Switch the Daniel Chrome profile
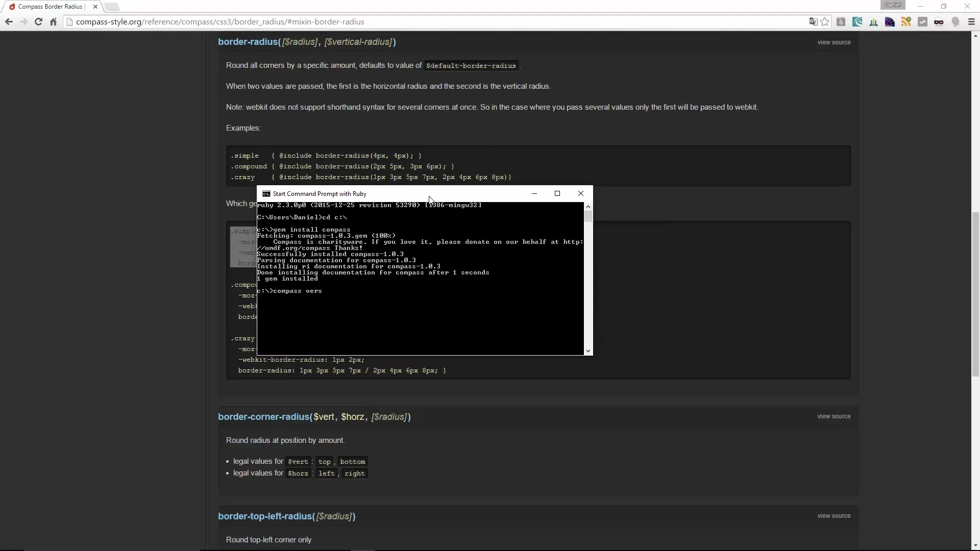Viewport: 980px width, 551px height. pyautogui.click(x=893, y=5)
